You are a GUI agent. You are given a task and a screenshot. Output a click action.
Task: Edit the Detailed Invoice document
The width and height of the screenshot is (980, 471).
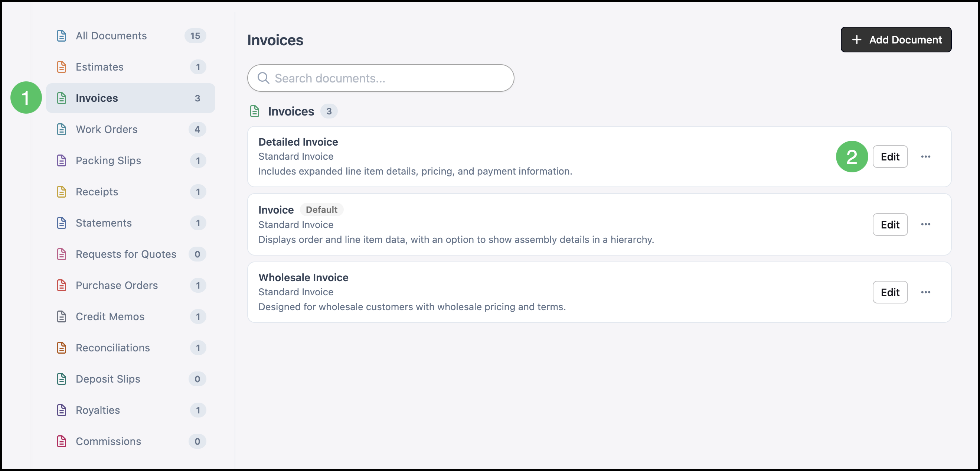click(x=890, y=157)
